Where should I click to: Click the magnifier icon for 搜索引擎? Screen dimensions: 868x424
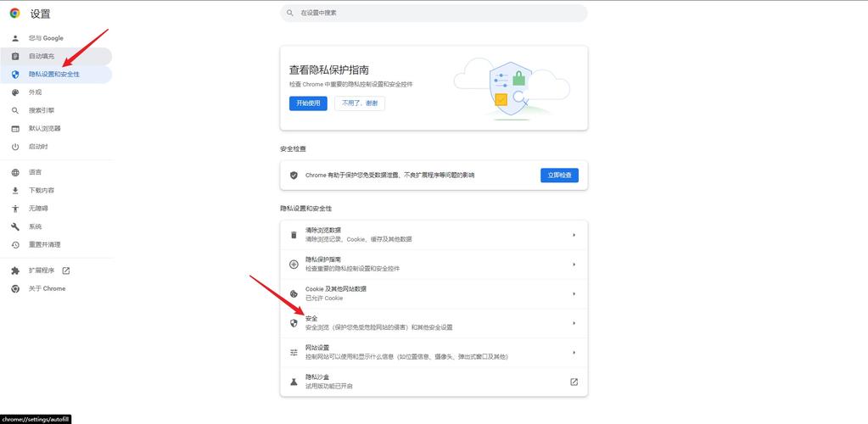click(15, 111)
